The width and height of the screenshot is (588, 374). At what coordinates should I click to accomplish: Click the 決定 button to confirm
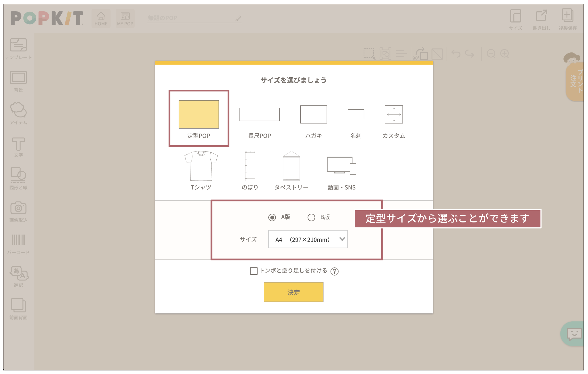pos(293,292)
